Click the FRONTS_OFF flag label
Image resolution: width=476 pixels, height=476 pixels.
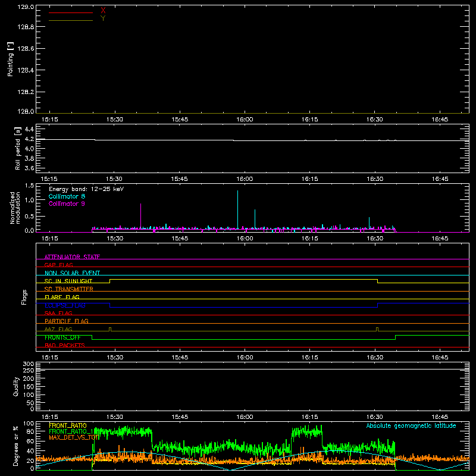(62, 337)
